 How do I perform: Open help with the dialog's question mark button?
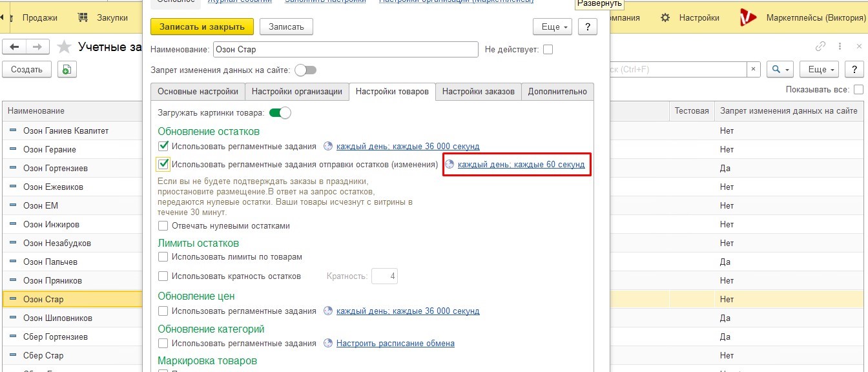click(587, 26)
